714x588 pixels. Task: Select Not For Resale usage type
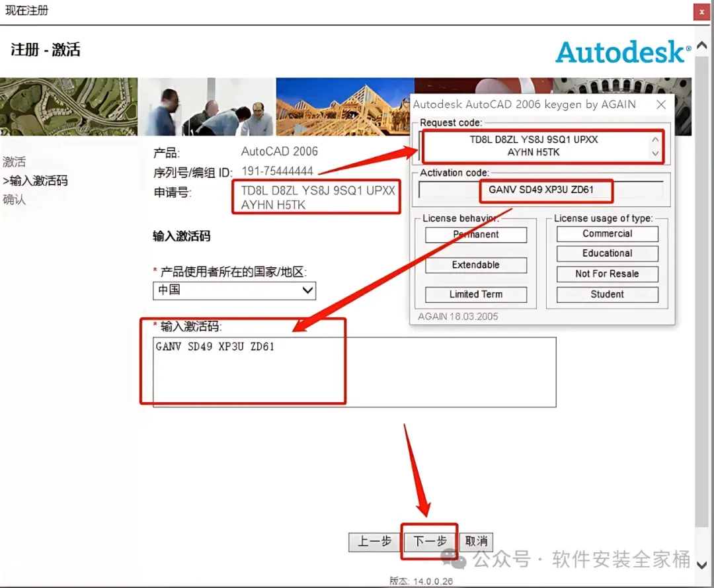pyautogui.click(x=608, y=274)
